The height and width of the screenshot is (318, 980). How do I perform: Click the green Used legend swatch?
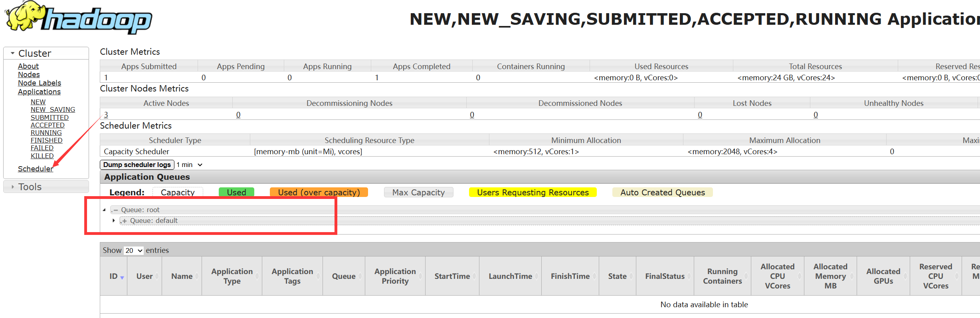(x=236, y=192)
